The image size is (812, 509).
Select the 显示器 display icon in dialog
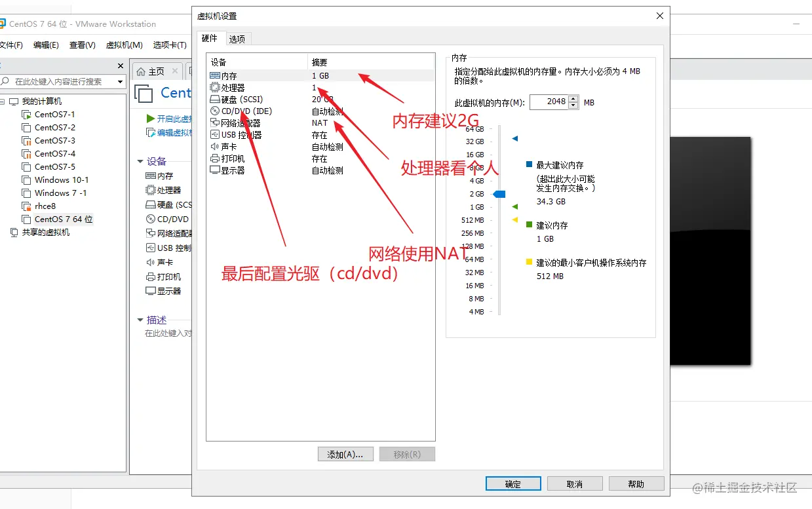(x=214, y=170)
